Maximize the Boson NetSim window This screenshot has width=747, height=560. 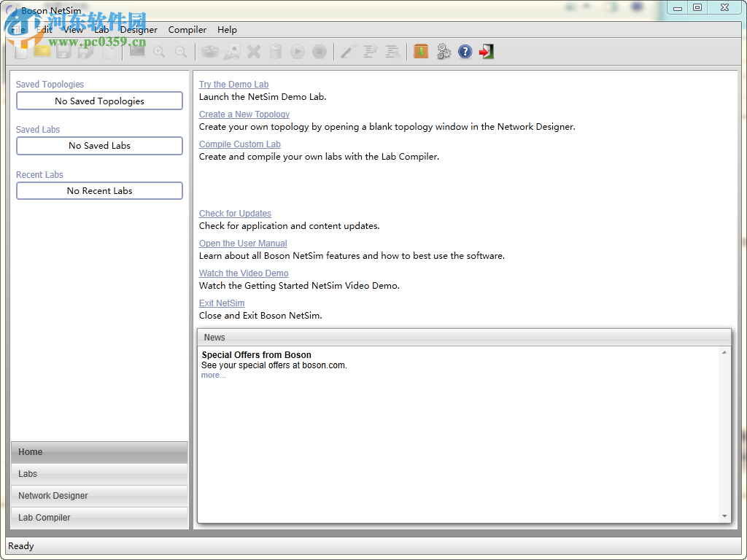pyautogui.click(x=697, y=7)
